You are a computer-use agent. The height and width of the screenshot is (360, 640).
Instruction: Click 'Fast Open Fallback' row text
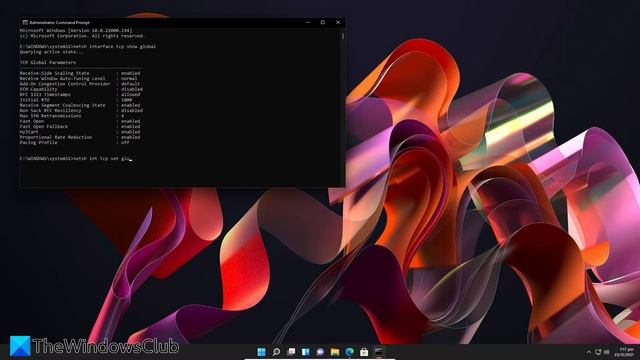[44, 127]
